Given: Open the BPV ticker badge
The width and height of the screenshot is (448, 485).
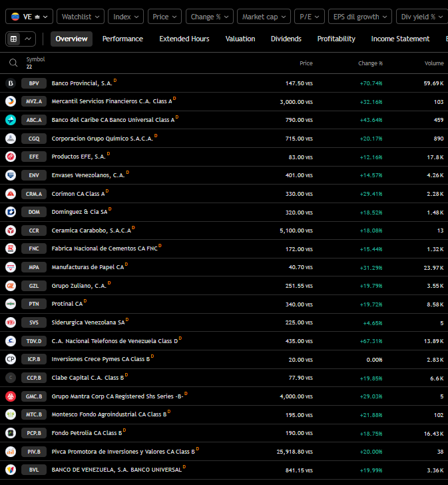Looking at the screenshot, I should pyautogui.click(x=34, y=83).
